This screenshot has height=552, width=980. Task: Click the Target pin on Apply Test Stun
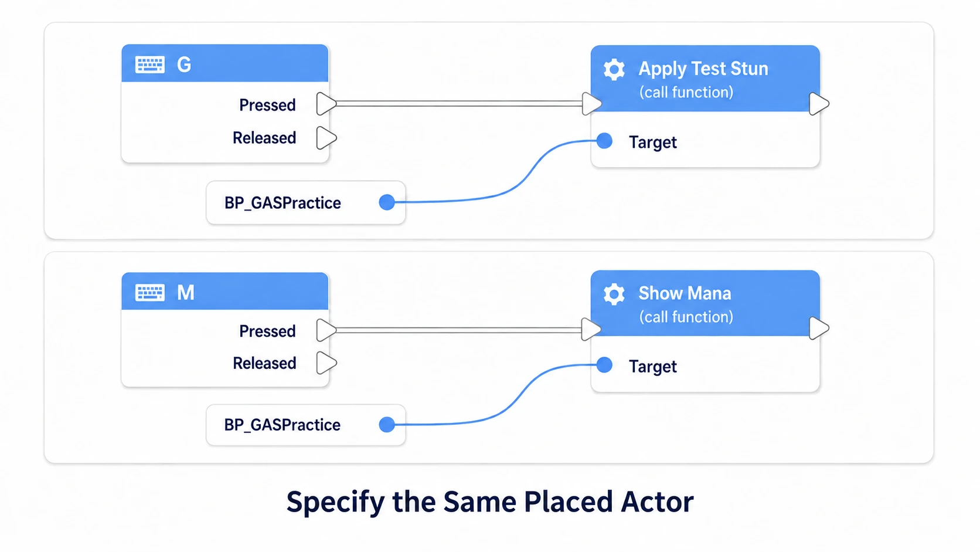point(604,141)
